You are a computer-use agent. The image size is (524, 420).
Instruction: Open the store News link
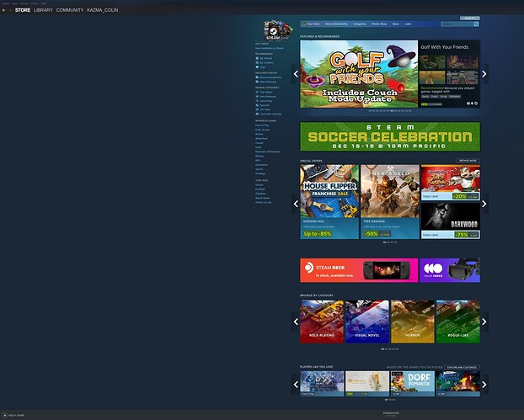click(x=396, y=24)
